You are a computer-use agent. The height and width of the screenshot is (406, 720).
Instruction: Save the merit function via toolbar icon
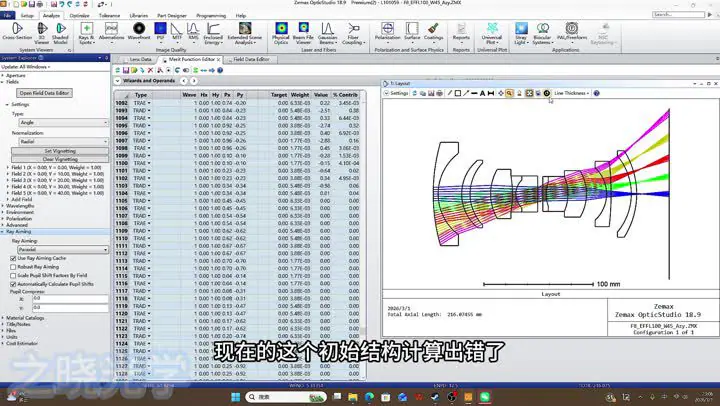(125, 70)
